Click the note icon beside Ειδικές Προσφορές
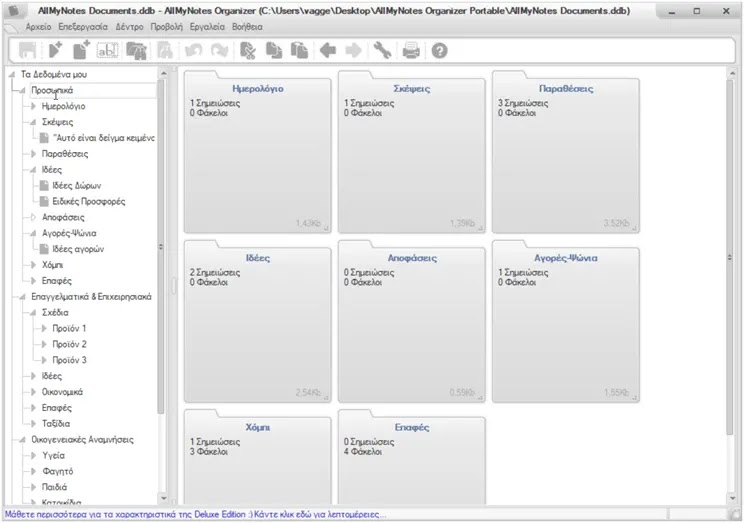 tap(44, 201)
